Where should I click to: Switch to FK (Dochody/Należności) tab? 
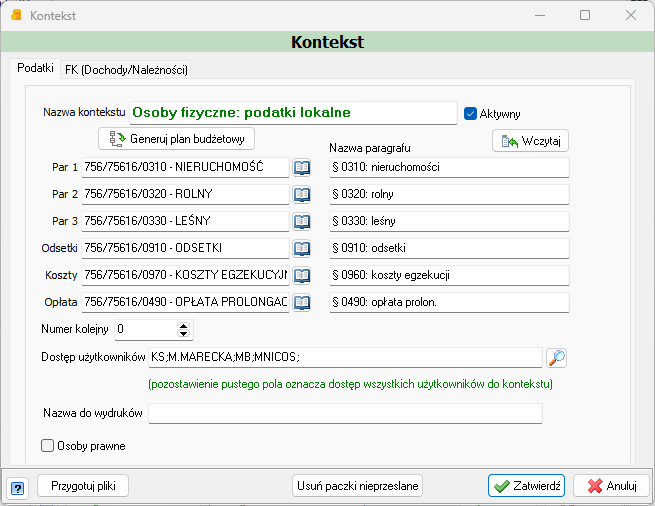pos(126,70)
